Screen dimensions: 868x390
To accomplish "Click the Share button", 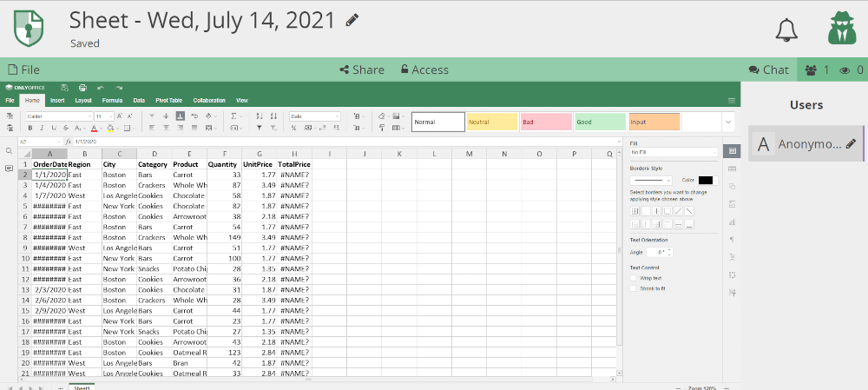I will point(361,69).
